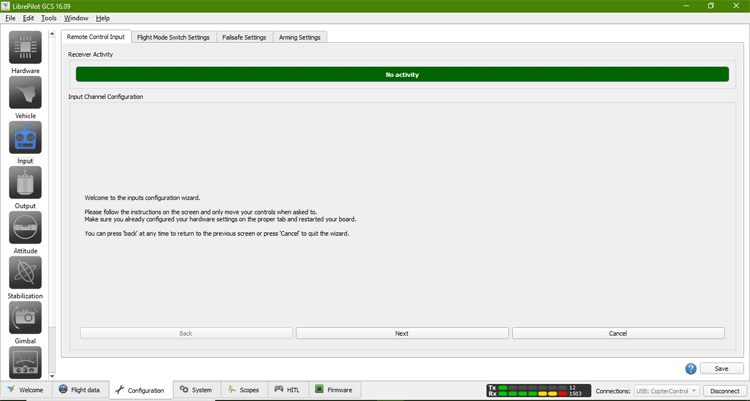Open the File menu

10,18
